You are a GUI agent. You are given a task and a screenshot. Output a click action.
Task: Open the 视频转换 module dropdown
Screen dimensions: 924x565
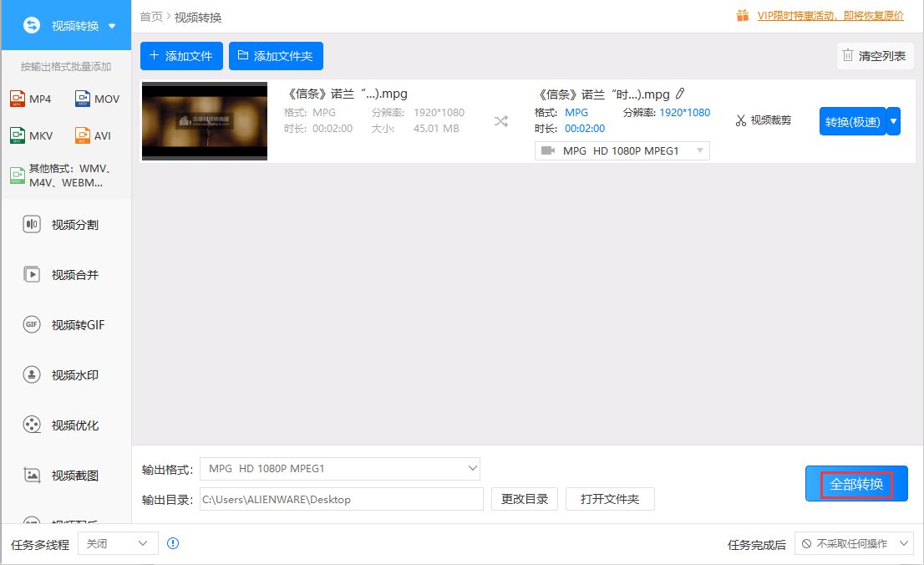pos(112,26)
